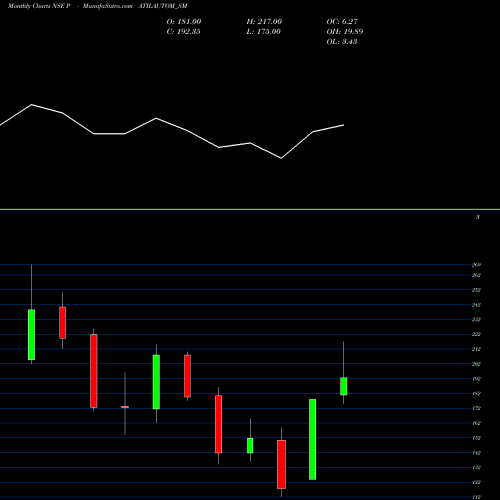The image size is (500, 500).
Task: Click the lowest trough of the white line
Action: pyautogui.click(x=281, y=158)
